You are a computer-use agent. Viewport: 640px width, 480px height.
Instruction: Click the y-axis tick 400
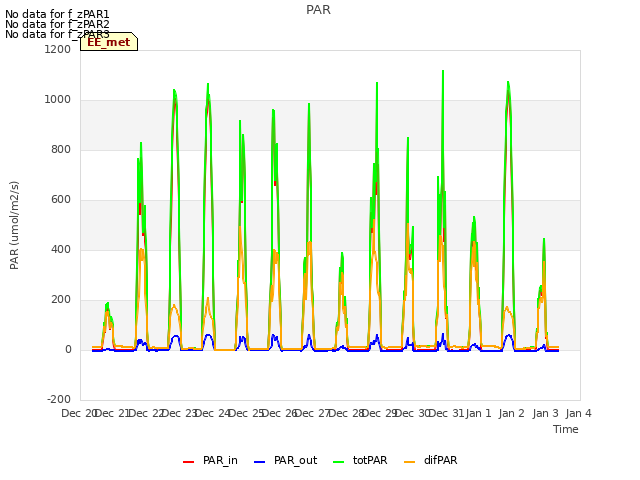tap(61, 249)
